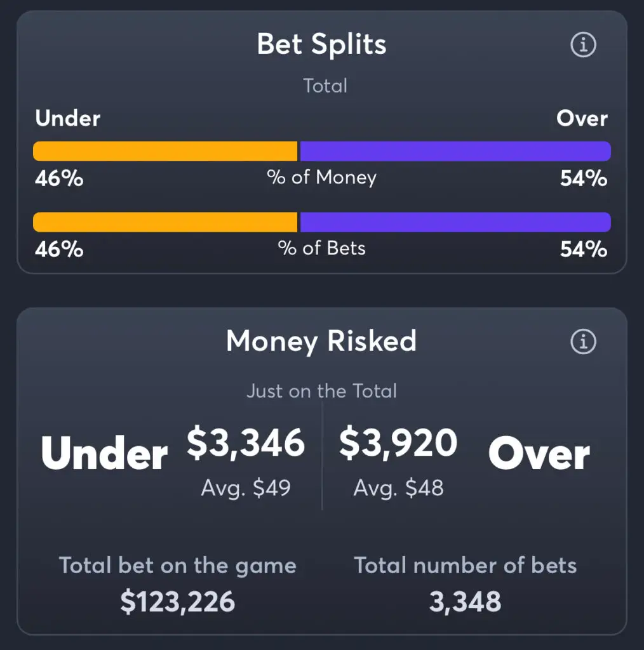Screen dimensions: 644x650
Task: Click the % of Money label
Action: (322, 178)
